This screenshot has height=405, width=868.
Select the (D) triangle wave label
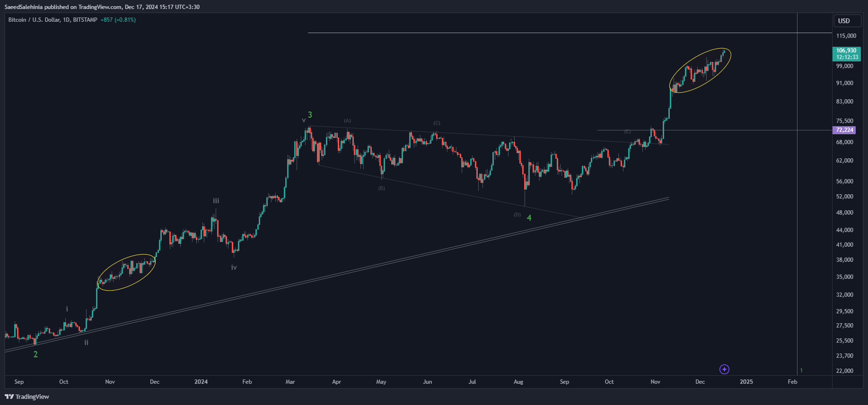pos(517,215)
